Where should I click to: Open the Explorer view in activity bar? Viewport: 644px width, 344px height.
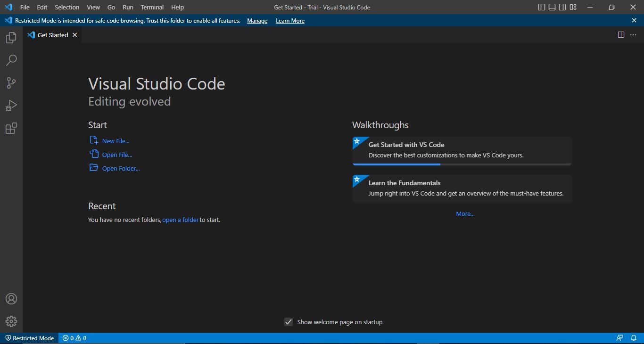pos(11,38)
